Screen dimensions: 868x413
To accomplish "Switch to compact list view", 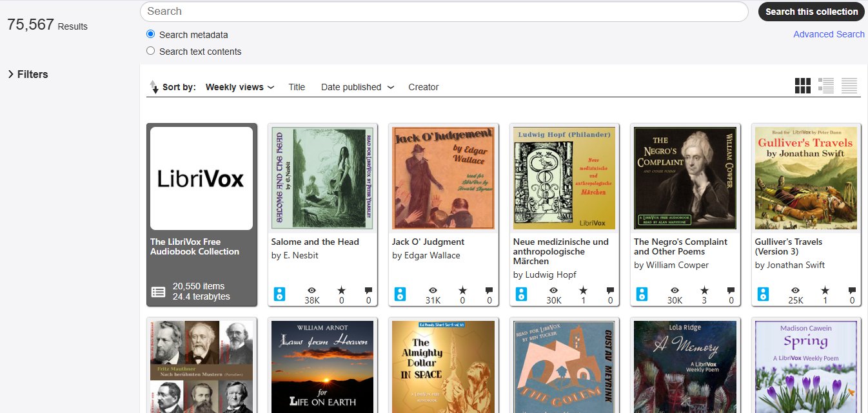I will pos(849,84).
